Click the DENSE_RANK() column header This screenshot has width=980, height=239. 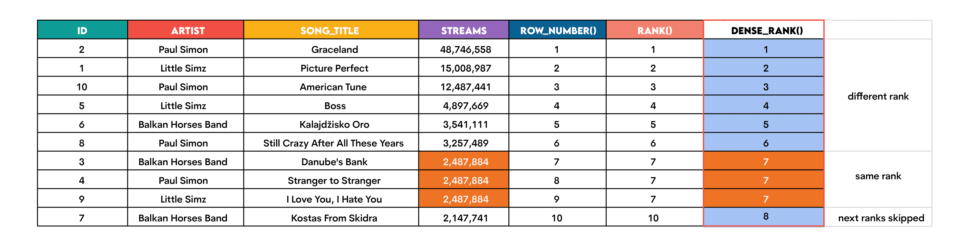(x=767, y=30)
